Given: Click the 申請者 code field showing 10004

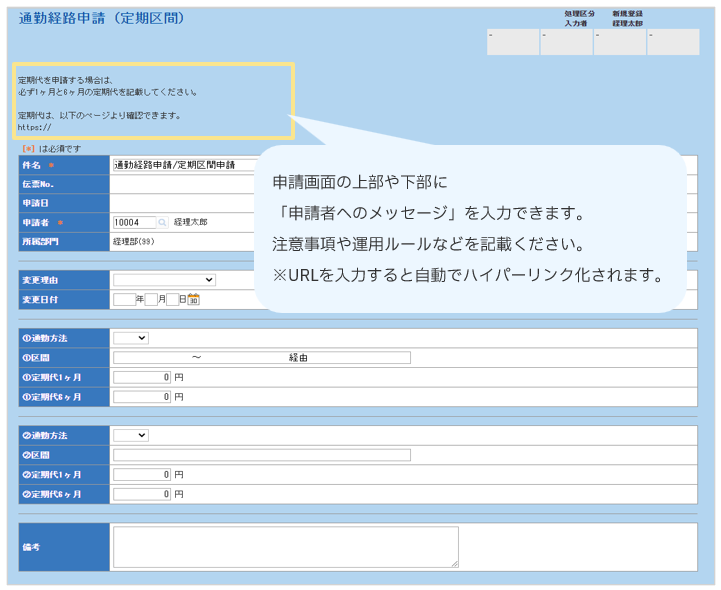Looking at the screenshot, I should pos(133,222).
